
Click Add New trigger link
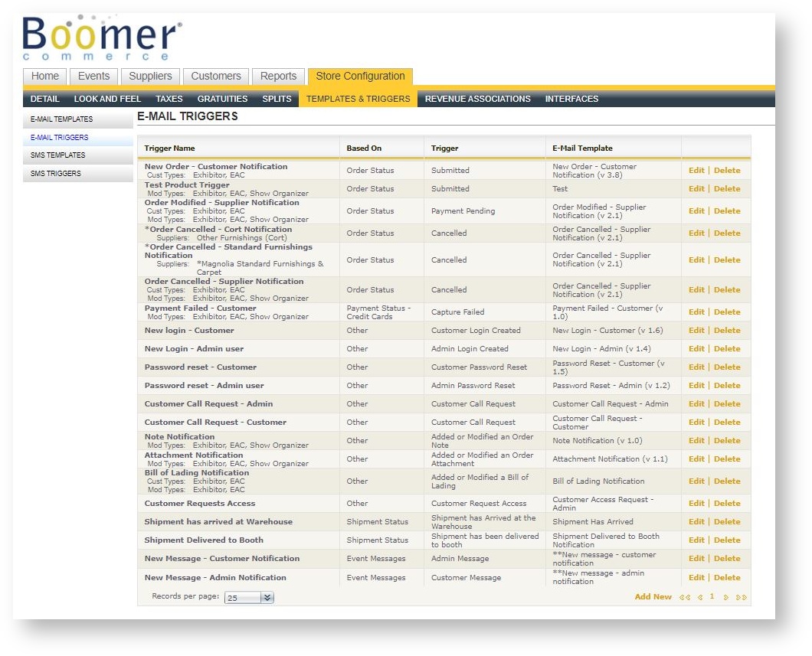click(653, 597)
